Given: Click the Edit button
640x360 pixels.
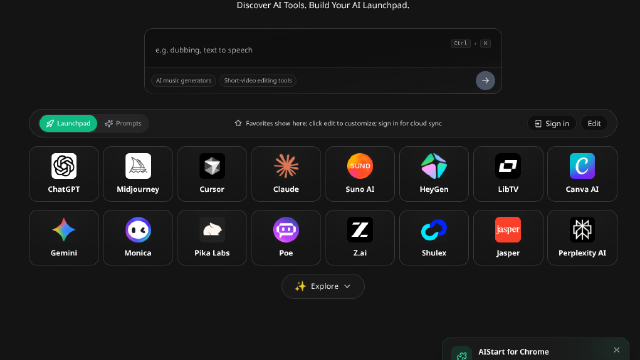Looking at the screenshot, I should click(x=594, y=123).
